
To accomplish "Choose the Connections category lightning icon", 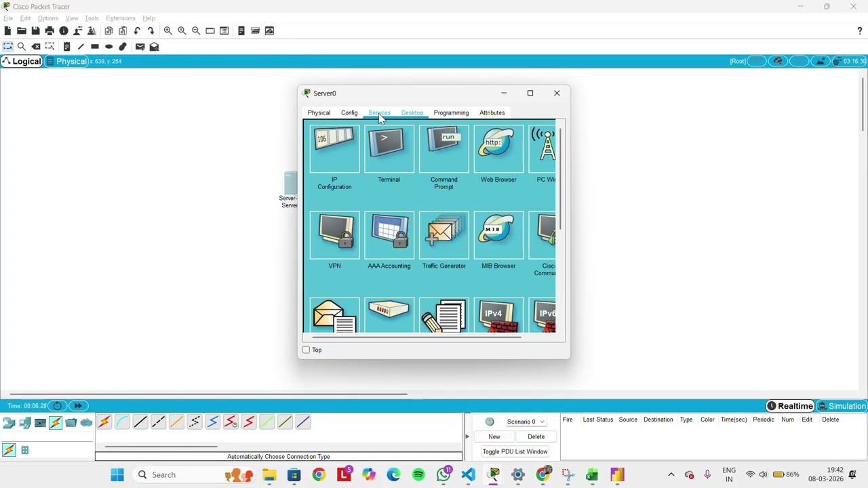I will [56, 423].
